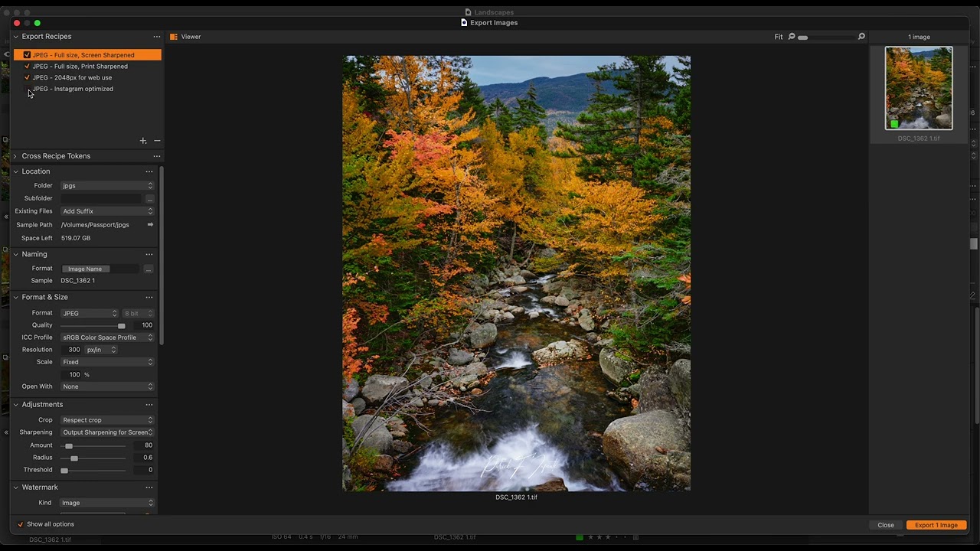Open Scale dropdown set to Fixed

click(x=107, y=362)
